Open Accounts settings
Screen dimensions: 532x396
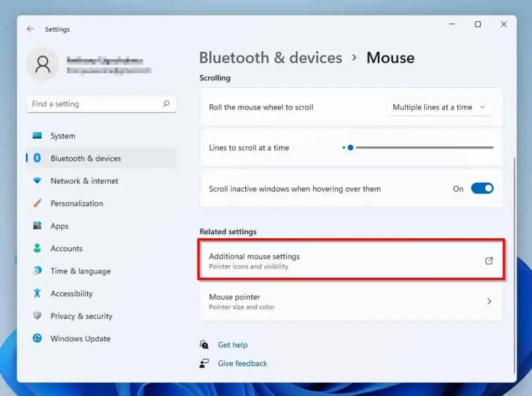[x=101, y=248]
